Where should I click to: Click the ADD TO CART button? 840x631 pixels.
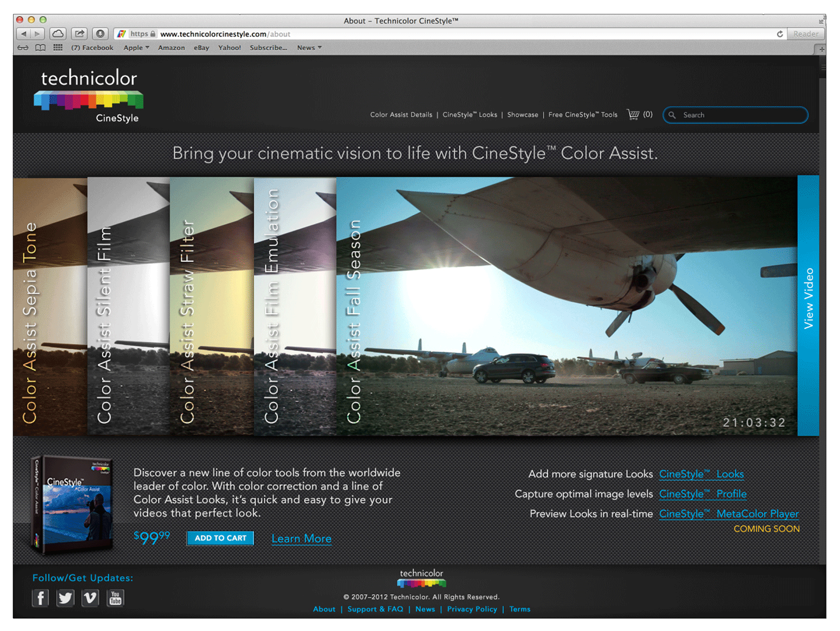220,538
